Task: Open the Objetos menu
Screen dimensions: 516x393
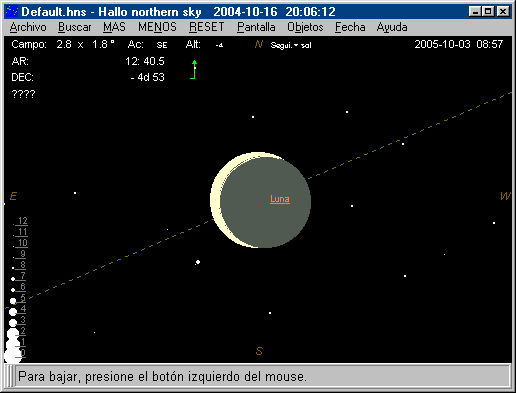Action: 305,27
